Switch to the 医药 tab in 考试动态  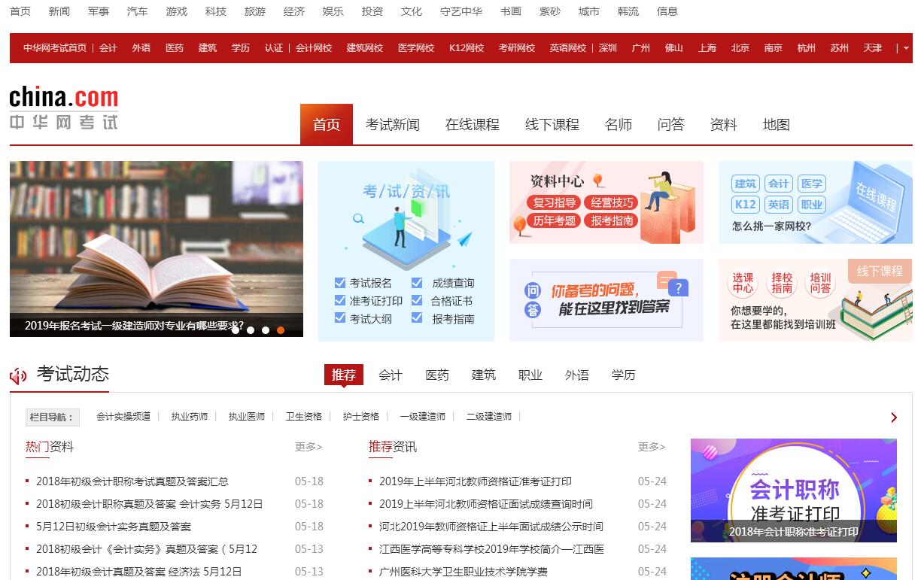[x=436, y=375]
